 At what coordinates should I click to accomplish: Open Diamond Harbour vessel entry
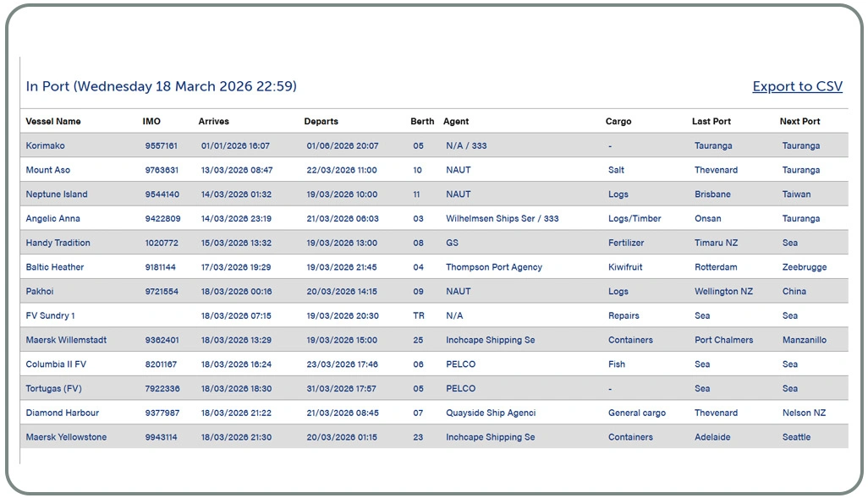pos(63,413)
